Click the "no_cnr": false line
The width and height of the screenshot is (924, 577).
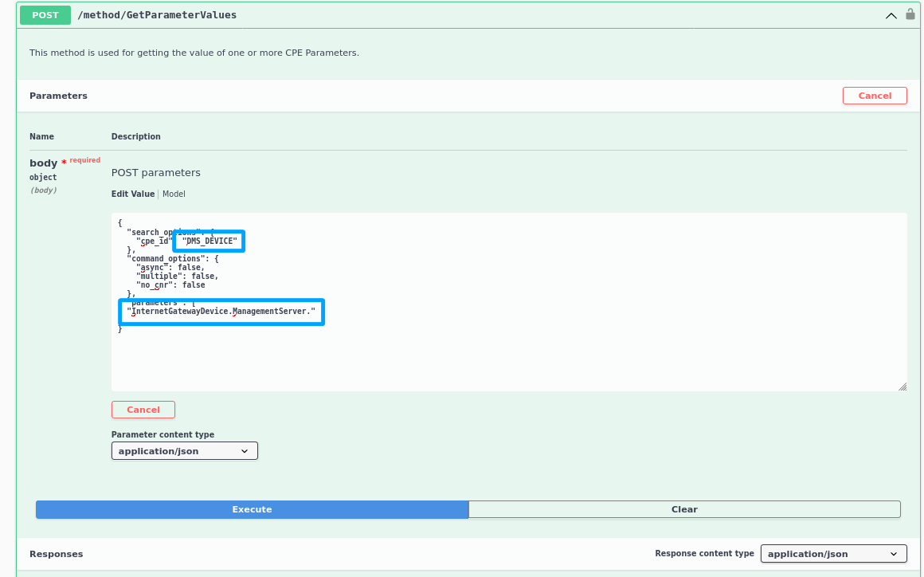tap(170, 285)
